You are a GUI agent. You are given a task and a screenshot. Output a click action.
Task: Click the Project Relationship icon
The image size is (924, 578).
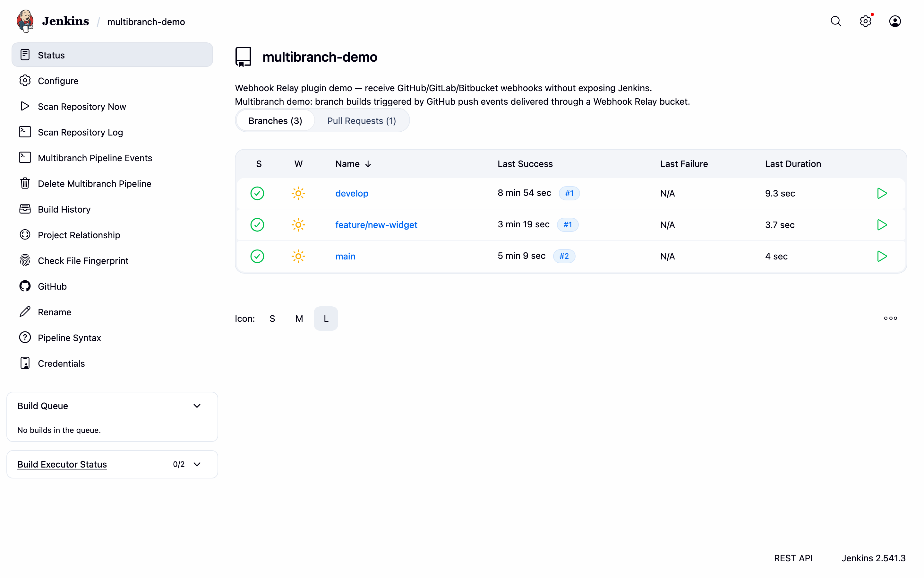[25, 234]
